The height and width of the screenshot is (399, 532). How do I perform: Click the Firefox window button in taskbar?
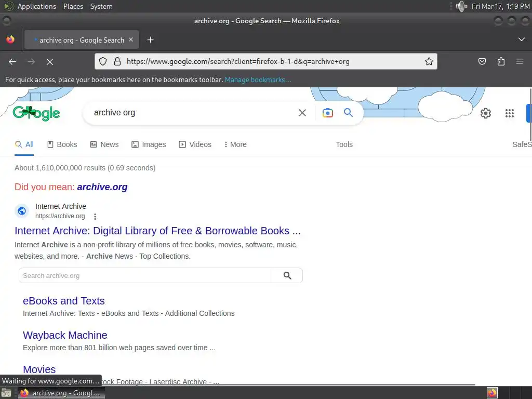coord(61,393)
